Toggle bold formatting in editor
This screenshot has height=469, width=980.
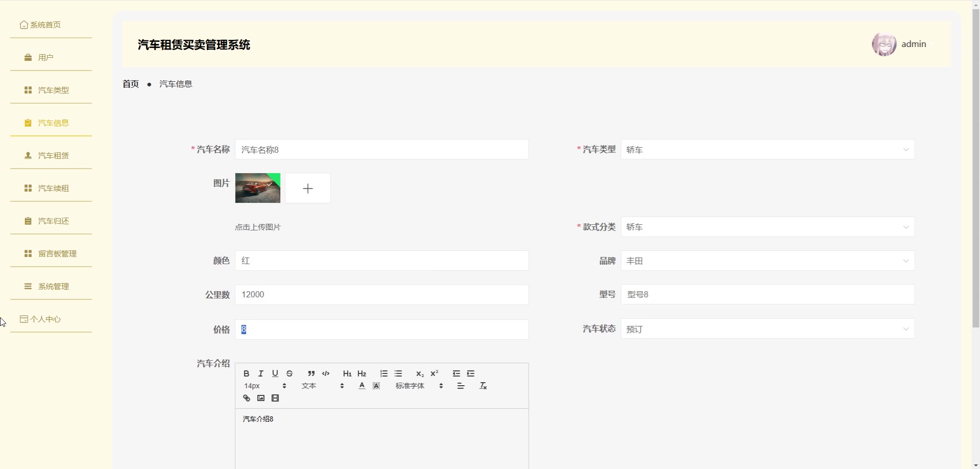point(247,373)
